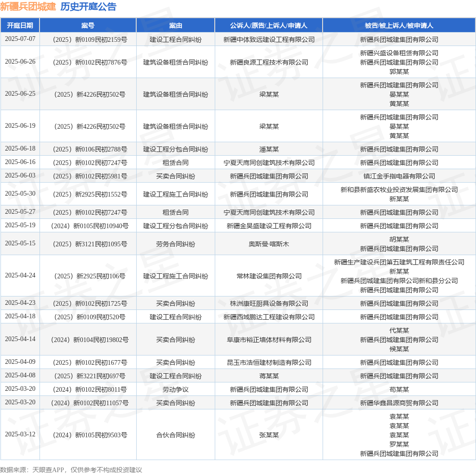Click cause 劳动争议
This screenshot has height=474, width=476.
[175, 389]
